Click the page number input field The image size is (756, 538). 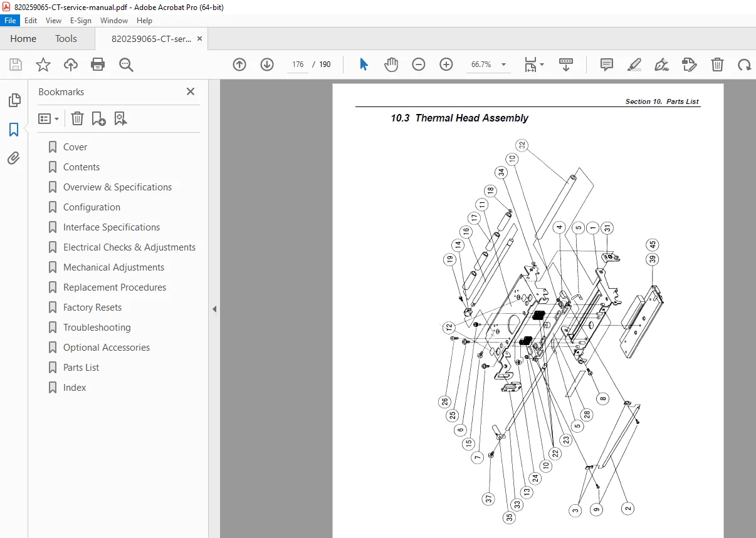[298, 65]
